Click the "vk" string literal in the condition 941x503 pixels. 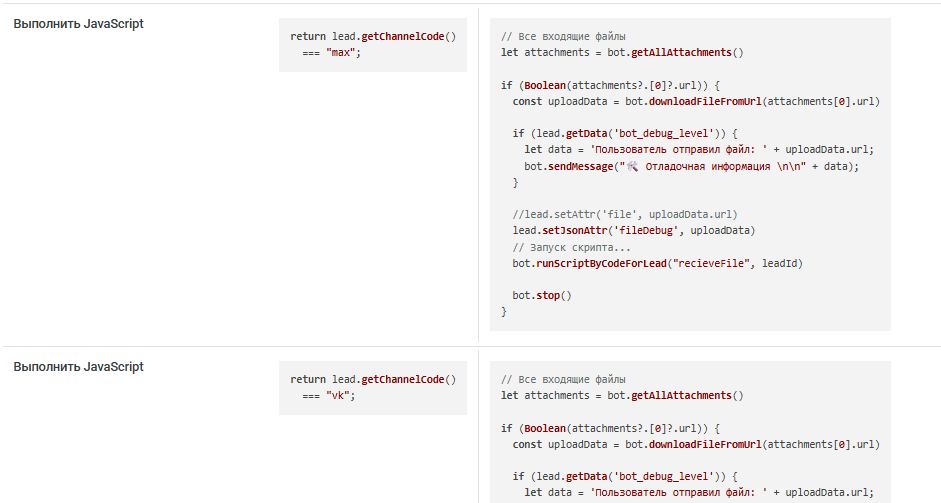click(x=338, y=396)
